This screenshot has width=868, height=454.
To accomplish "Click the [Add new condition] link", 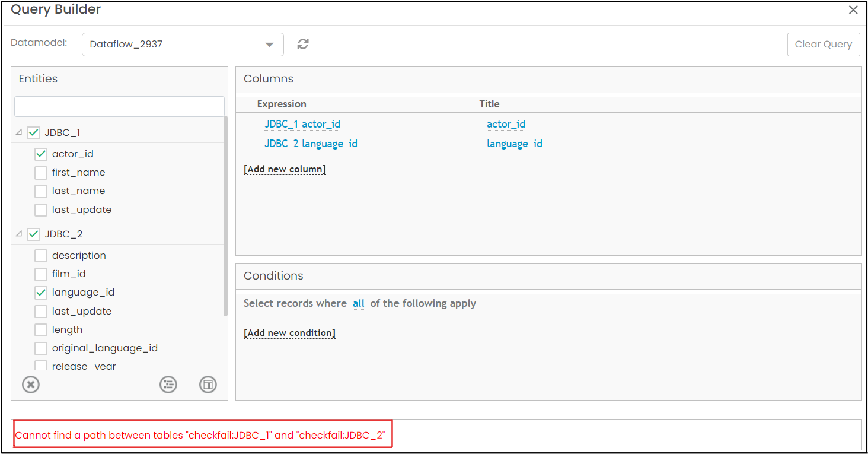I will pos(289,333).
